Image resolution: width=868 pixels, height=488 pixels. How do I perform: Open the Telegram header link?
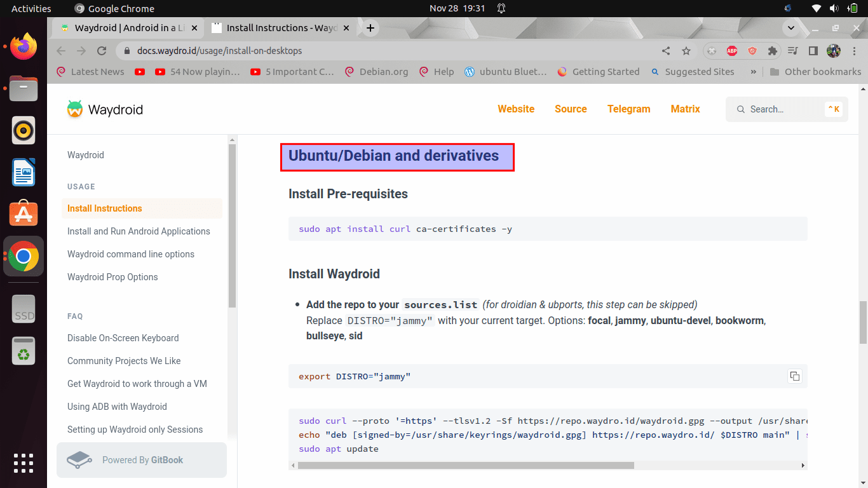click(629, 109)
